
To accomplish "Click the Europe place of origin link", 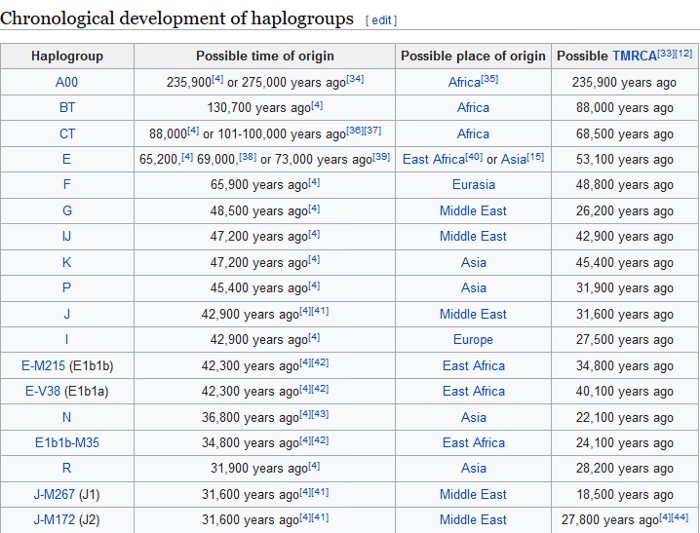I will coord(473,340).
